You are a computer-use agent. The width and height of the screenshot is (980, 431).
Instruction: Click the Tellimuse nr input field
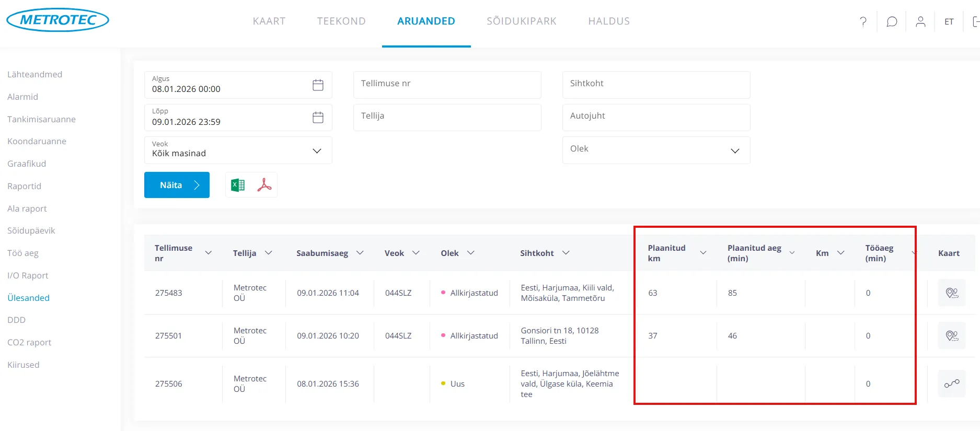point(447,85)
